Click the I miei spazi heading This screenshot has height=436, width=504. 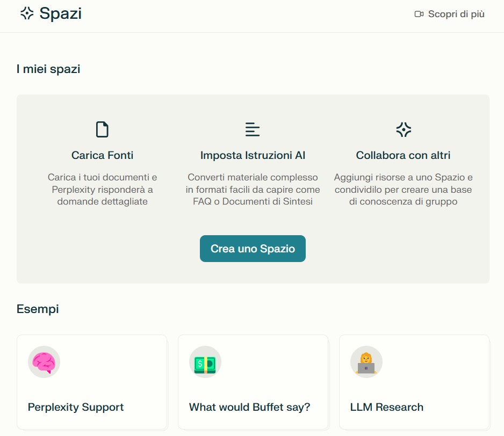tap(48, 69)
